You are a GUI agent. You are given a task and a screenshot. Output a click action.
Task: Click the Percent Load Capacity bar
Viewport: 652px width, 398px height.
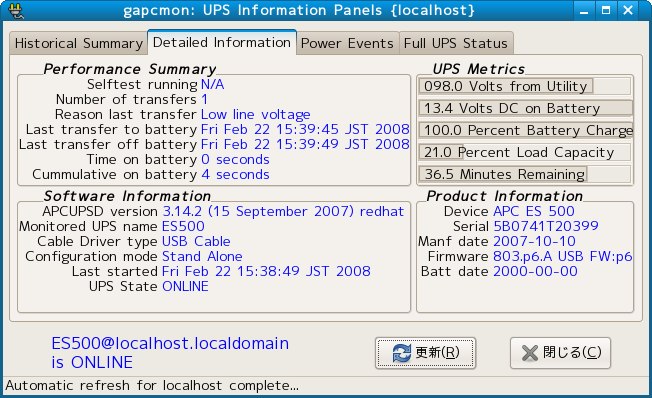525,153
